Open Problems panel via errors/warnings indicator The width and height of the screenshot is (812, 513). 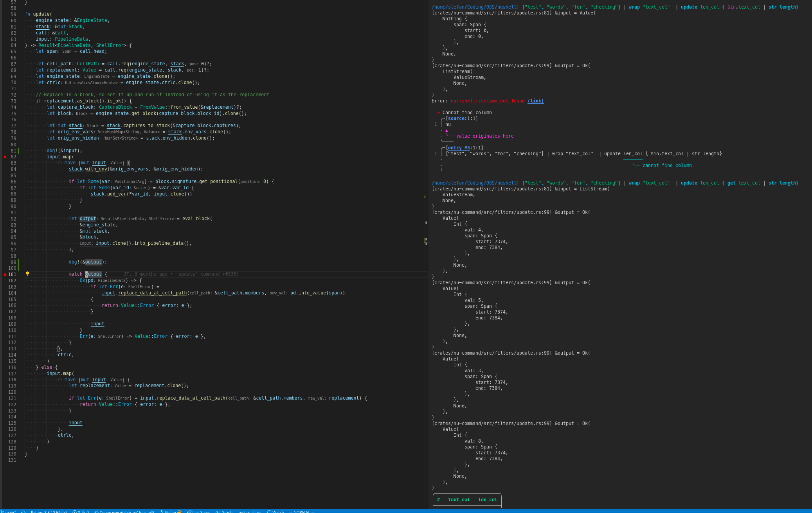(x=81, y=511)
